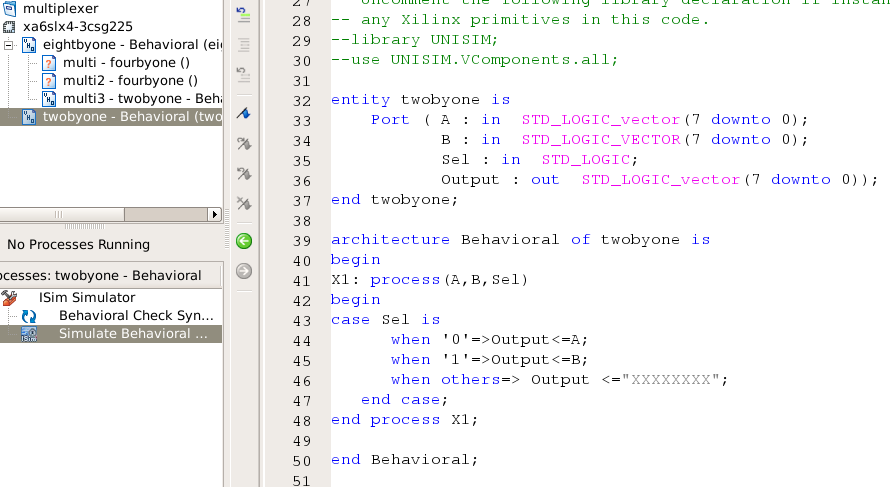Click the 'end twobyone;' line
Screen dimensions: 892x487
[395, 200]
